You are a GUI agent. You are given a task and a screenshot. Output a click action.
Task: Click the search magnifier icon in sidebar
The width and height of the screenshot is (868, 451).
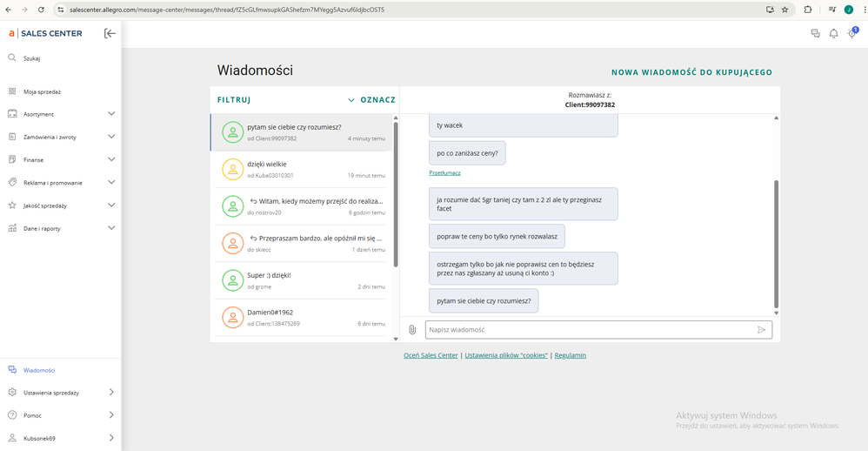pos(12,57)
